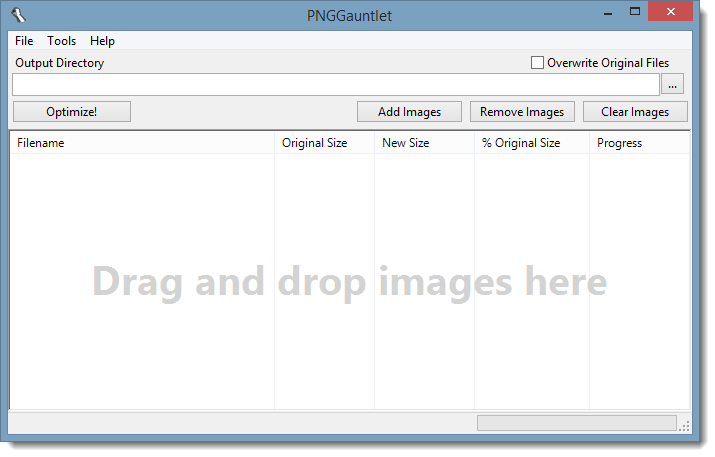
Task: Click the overall progress bar in status bar
Action: click(577, 423)
